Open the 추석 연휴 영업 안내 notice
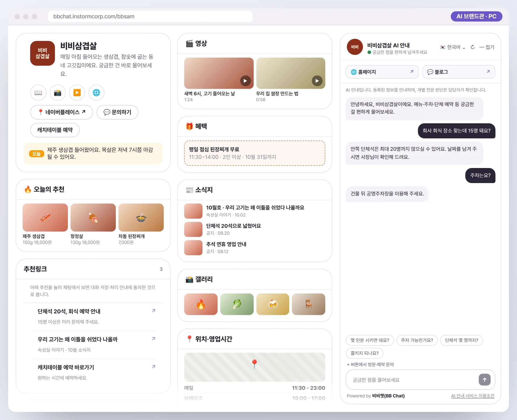 click(255, 247)
